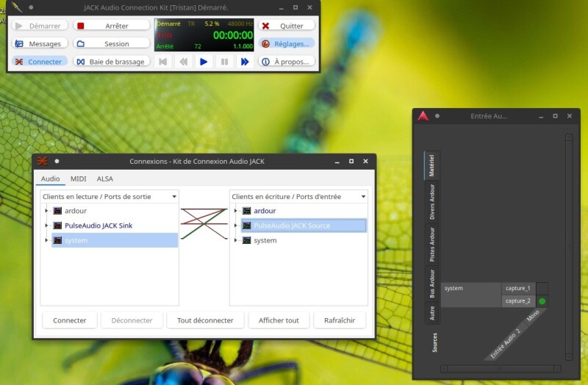
Task: Open Réglages settings
Action: tap(286, 44)
